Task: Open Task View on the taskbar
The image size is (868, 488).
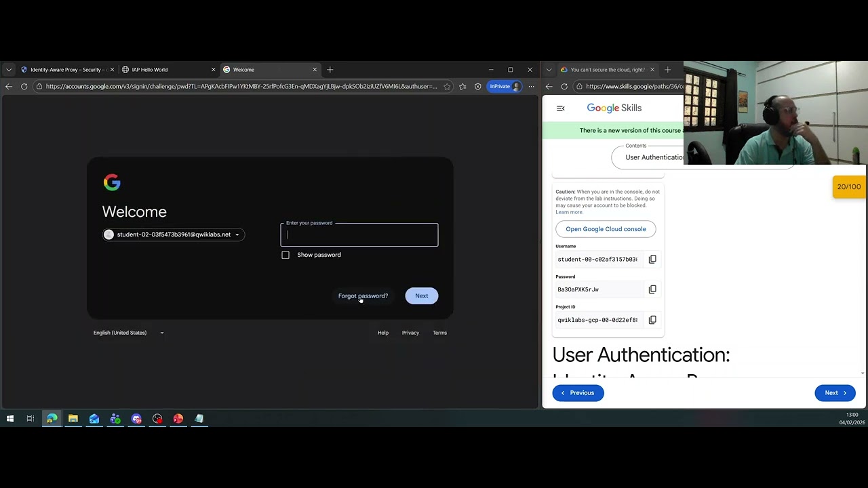Action: click(31, 419)
